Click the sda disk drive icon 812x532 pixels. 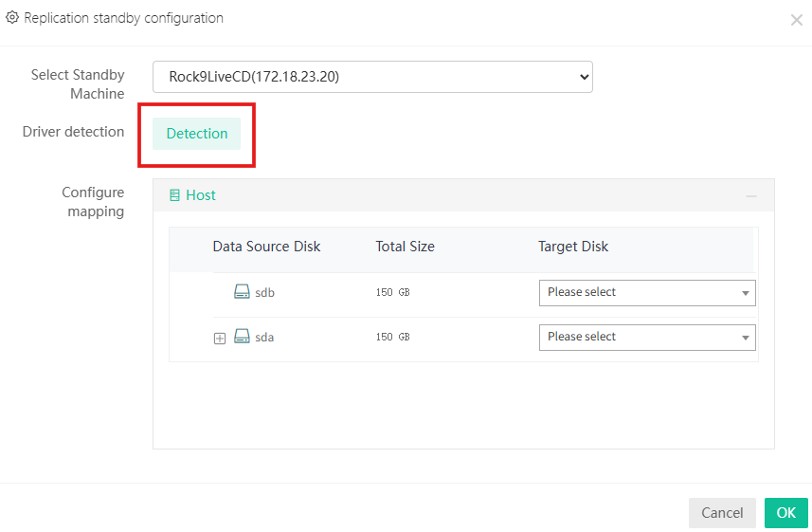tap(242, 337)
